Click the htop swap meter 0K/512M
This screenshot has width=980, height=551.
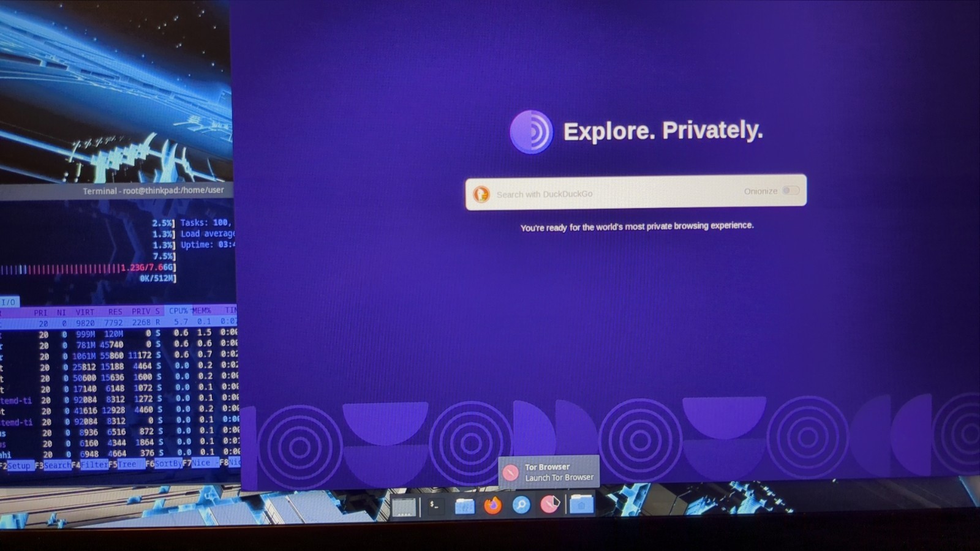158,279
